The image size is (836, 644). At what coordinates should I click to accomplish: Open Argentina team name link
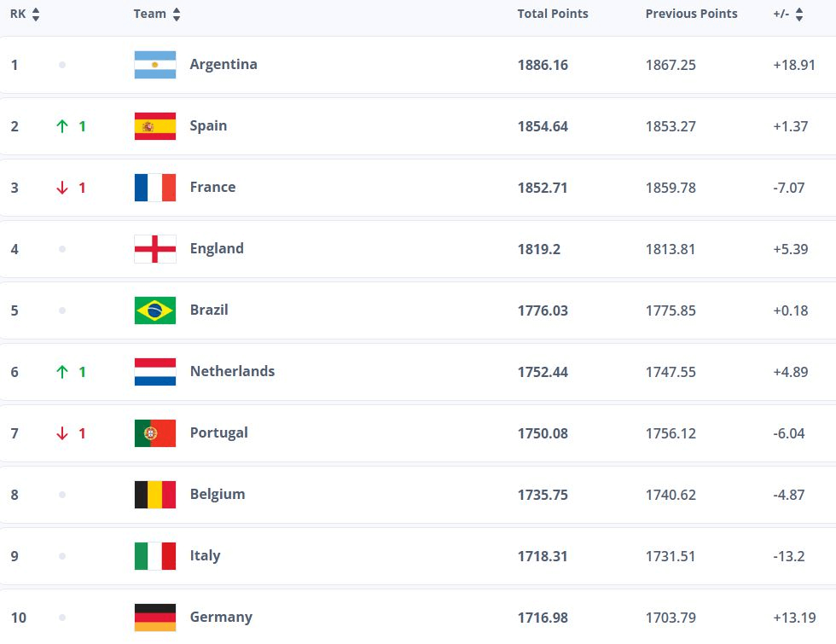point(224,65)
